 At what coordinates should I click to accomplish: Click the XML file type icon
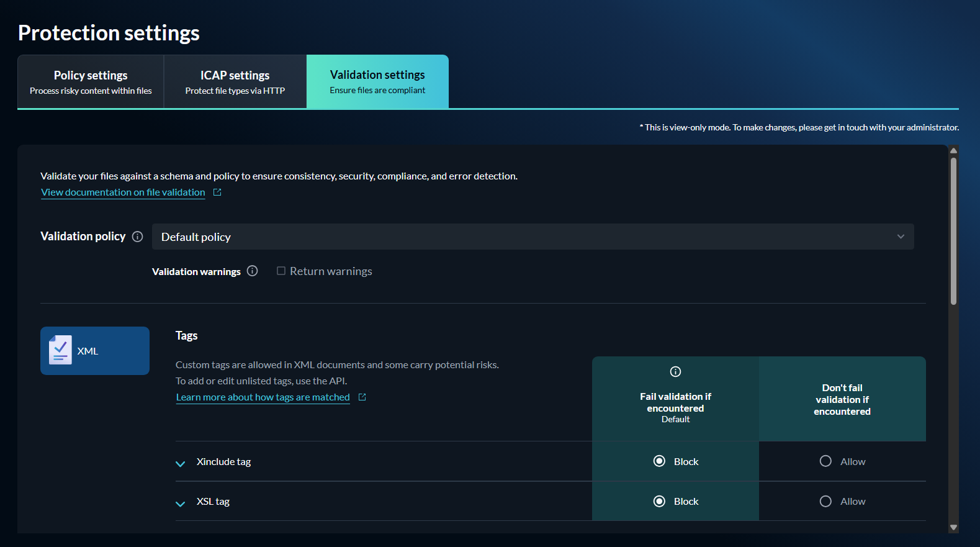(x=61, y=350)
